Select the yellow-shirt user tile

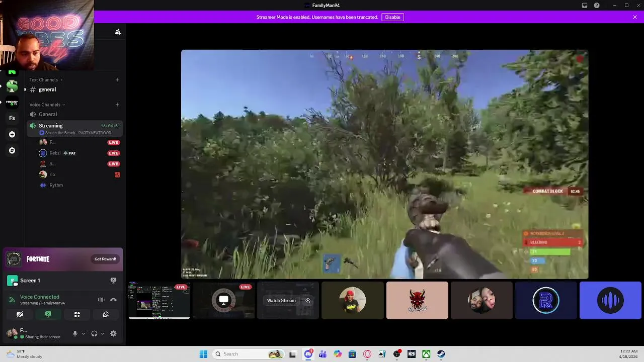pos(353,300)
